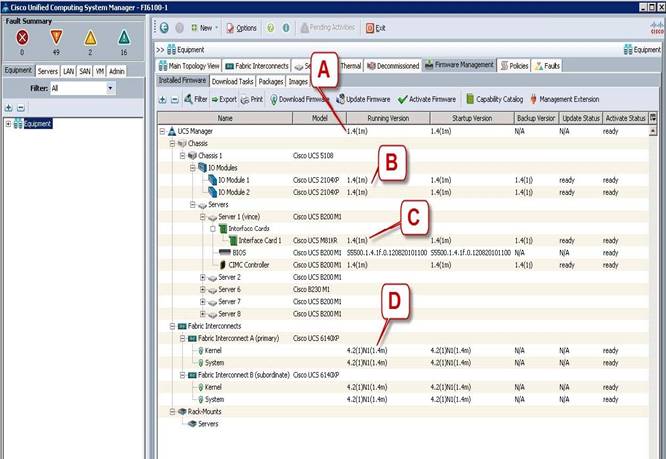Image resolution: width=666 pixels, height=459 pixels.
Task: Open the Options button in top toolbar
Action: click(241, 27)
